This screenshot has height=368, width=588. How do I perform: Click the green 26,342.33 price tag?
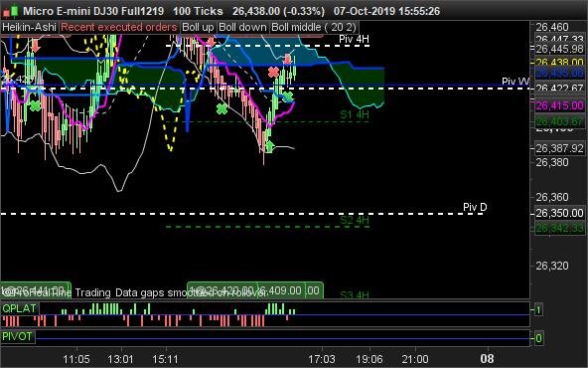click(559, 228)
